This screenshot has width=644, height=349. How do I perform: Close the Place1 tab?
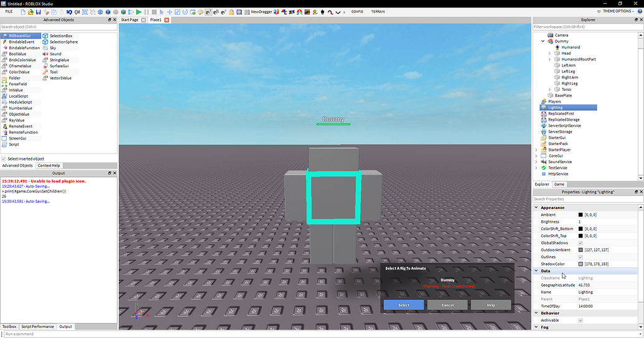tap(166, 20)
